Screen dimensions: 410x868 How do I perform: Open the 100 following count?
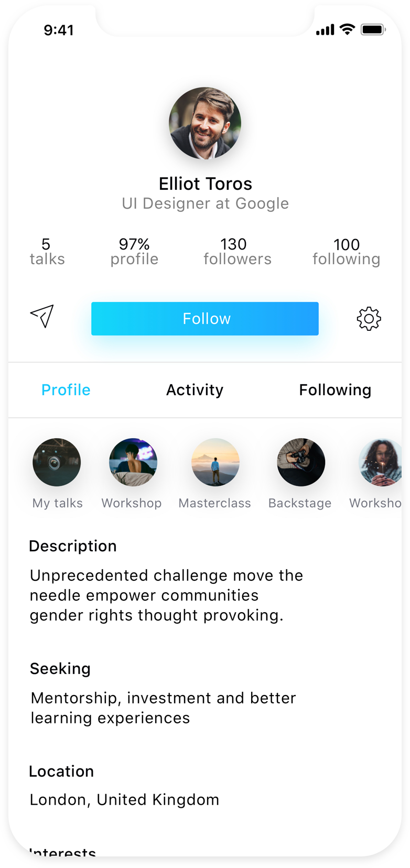coord(346,252)
